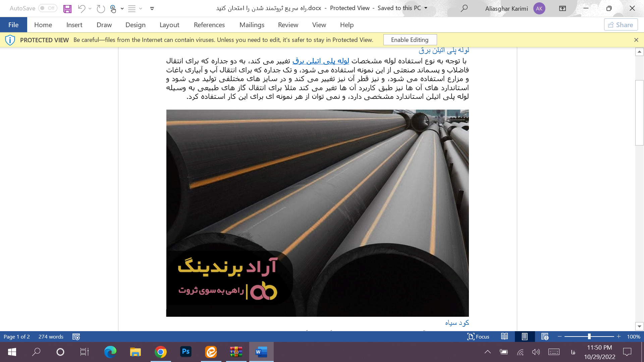This screenshot has width=644, height=362.
Task: Switch to Read Mode view icon
Action: coord(504,337)
